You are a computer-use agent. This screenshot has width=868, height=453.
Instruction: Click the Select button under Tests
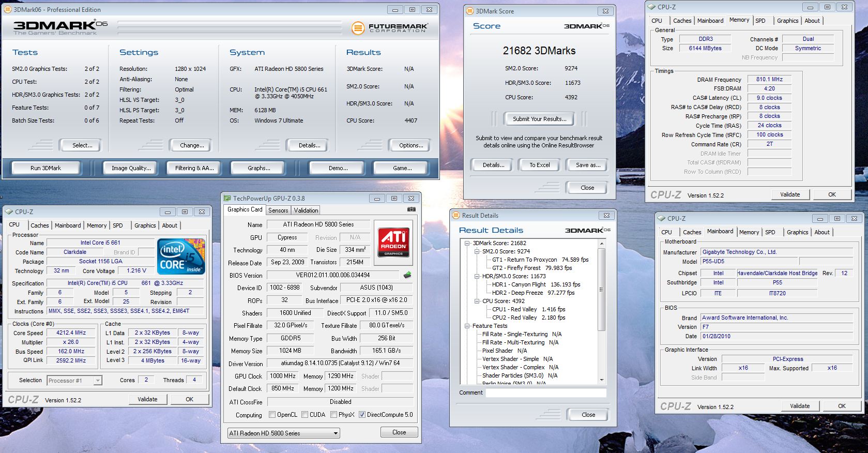coord(82,145)
